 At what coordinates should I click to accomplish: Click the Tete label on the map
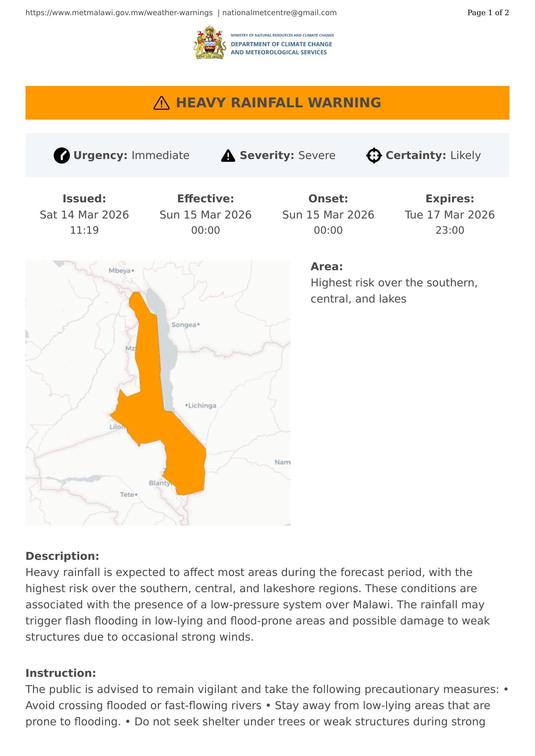(x=127, y=495)
